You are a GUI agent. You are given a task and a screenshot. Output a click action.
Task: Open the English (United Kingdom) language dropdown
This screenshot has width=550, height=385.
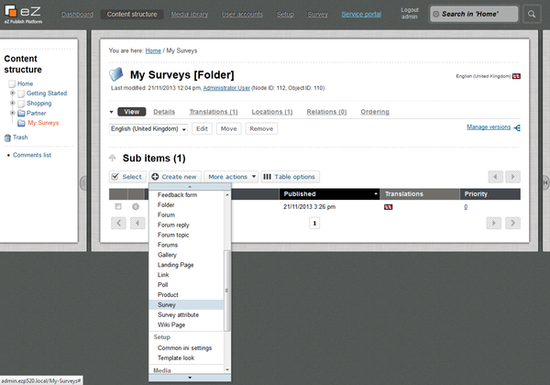click(148, 129)
